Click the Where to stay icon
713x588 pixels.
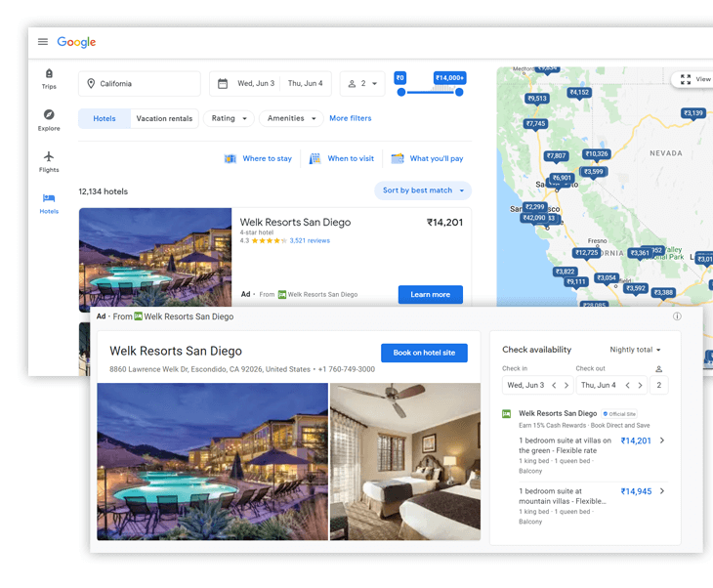point(231,158)
